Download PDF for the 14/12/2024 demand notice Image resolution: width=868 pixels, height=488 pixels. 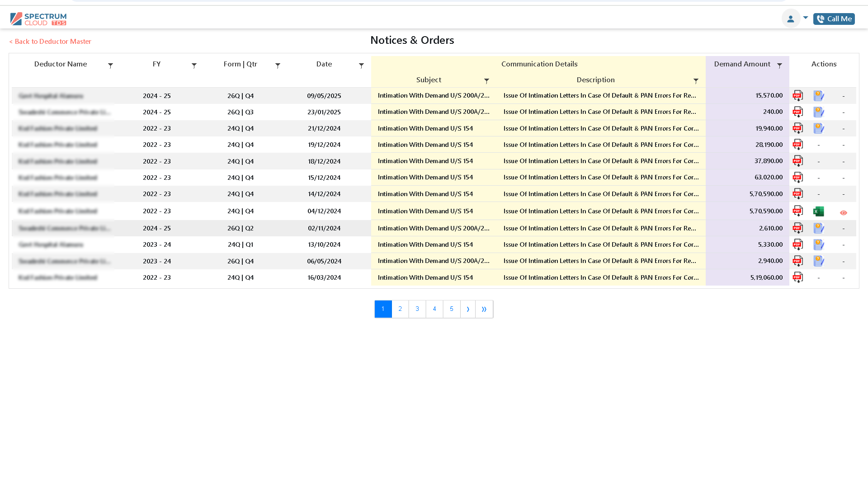[797, 193]
